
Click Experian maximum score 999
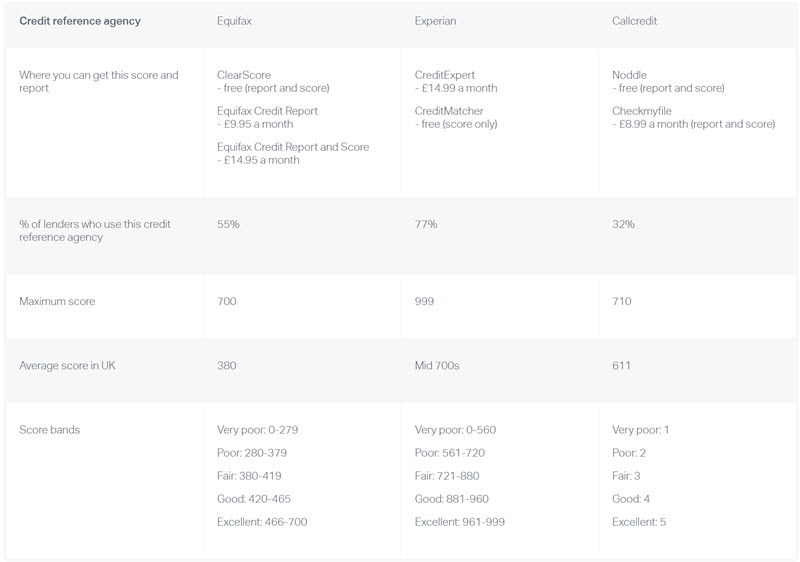[x=424, y=301]
